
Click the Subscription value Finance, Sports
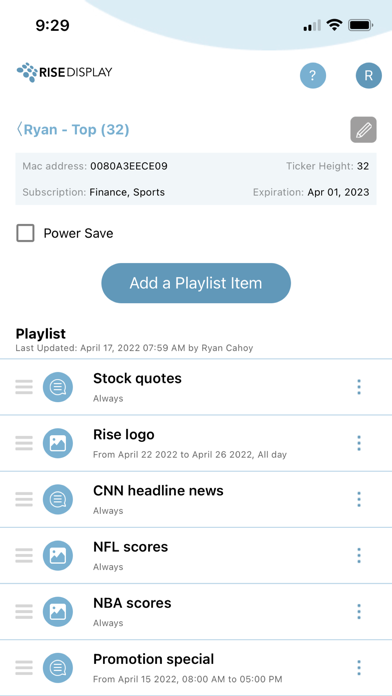127,192
